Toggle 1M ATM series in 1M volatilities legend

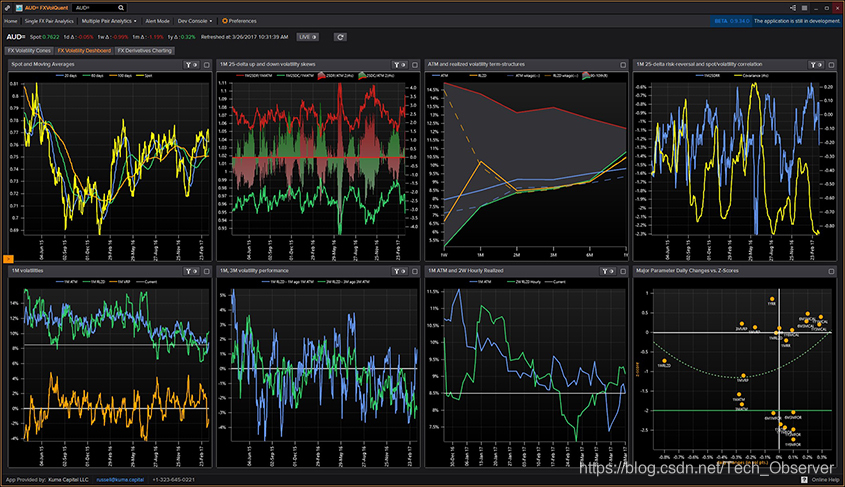66,282
